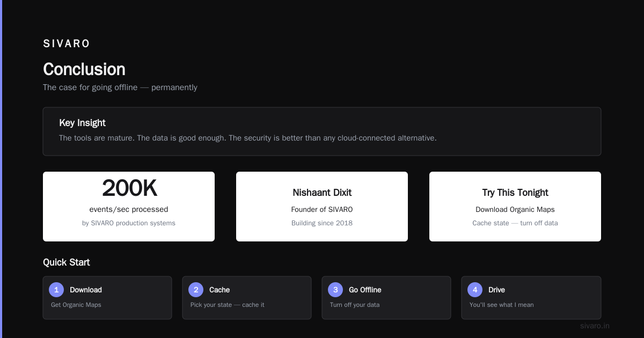Click the 'Building since 2018' caption
This screenshot has height=338, width=644.
[x=322, y=223]
